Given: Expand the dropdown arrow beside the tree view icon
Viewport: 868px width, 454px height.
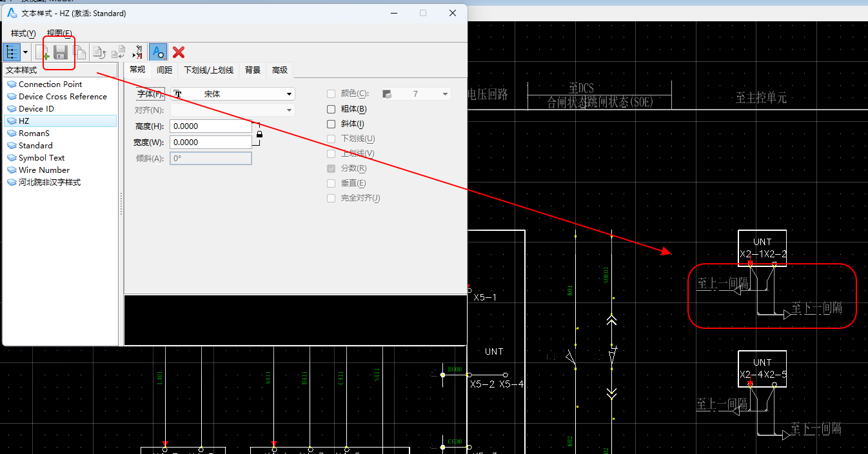Looking at the screenshot, I should click(26, 52).
